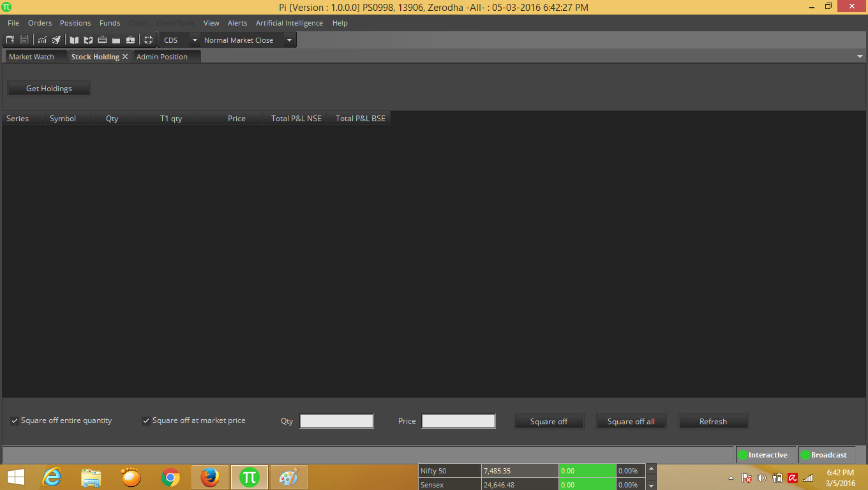Click the lined briefcase positions icon
Viewport: 868px width, 490px height.
pos(102,40)
